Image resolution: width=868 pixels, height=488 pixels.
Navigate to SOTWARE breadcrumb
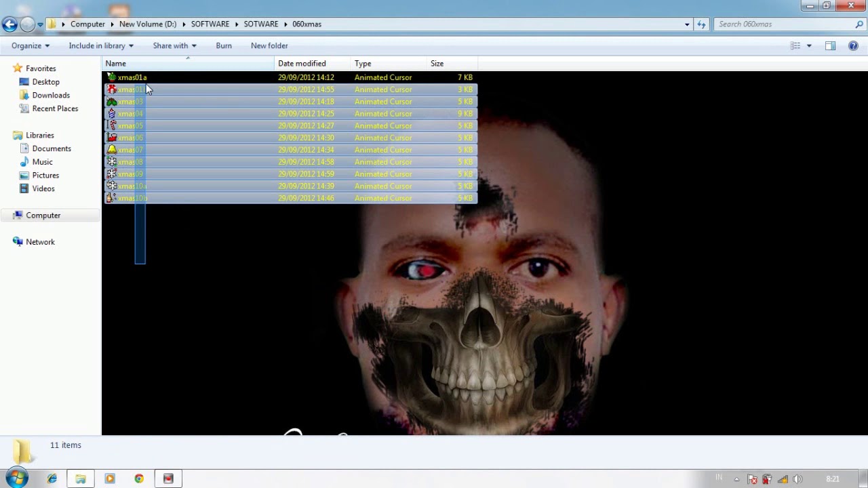tap(261, 24)
